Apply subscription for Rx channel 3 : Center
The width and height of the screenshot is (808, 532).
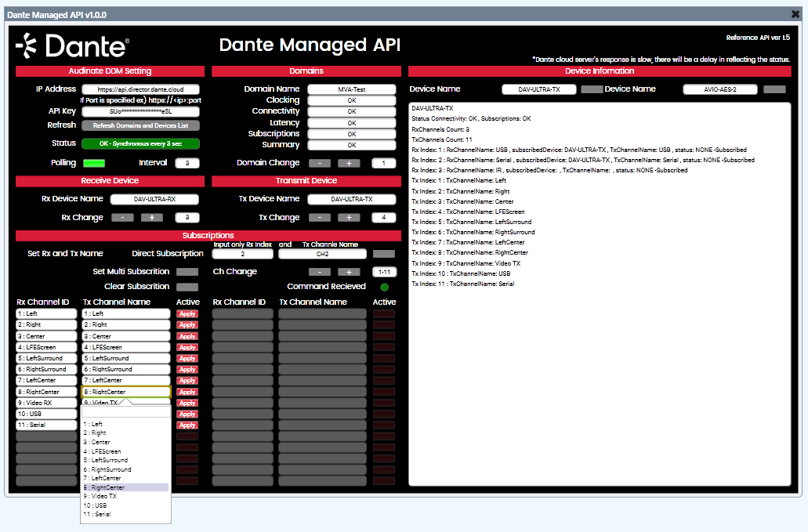(187, 336)
